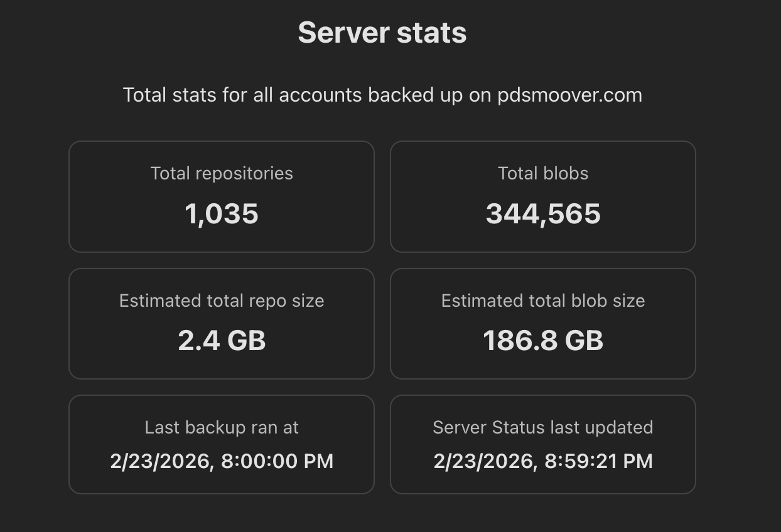This screenshot has height=532, width=781.
Task: Click the 1,035 repositories count
Action: tap(222, 214)
